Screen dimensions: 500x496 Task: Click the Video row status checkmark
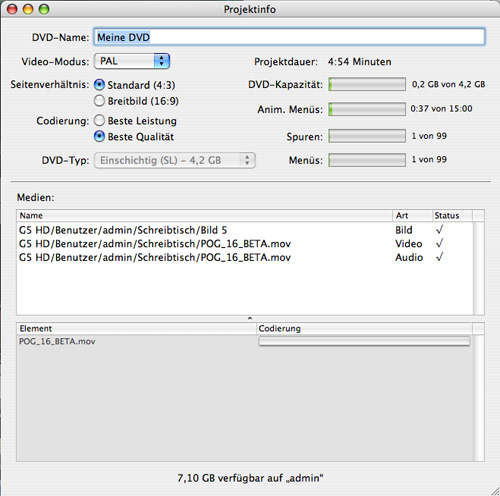click(439, 243)
